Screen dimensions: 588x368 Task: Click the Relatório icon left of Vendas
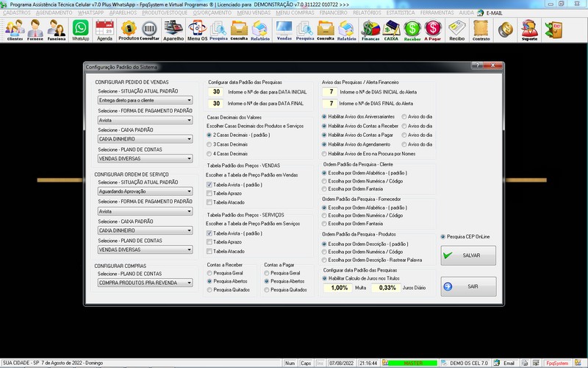(260, 30)
